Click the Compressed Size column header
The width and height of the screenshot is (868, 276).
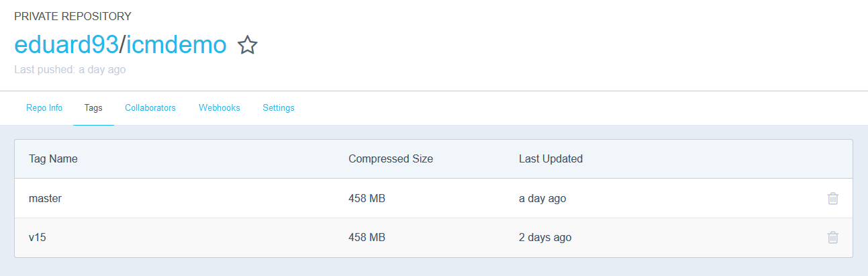[391, 159]
